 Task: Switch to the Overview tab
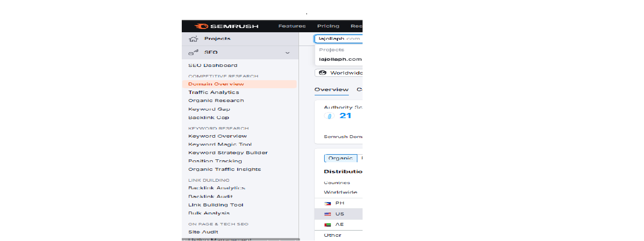(331, 89)
